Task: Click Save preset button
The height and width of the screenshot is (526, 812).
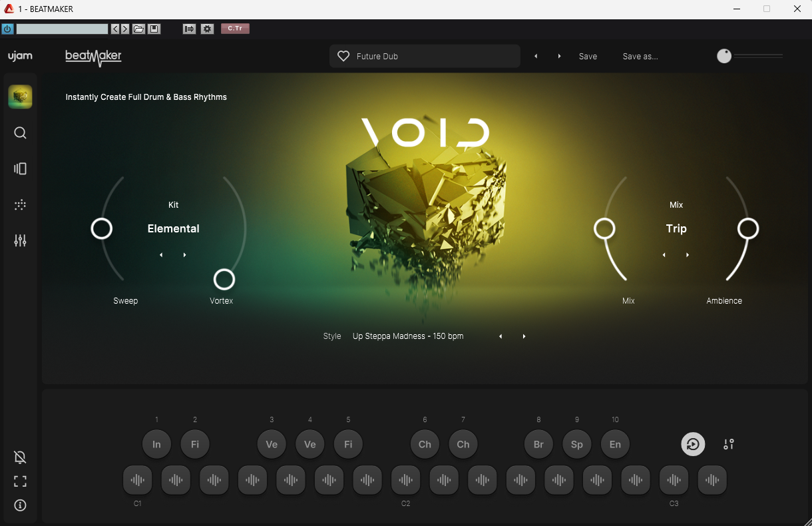Action: 588,57
